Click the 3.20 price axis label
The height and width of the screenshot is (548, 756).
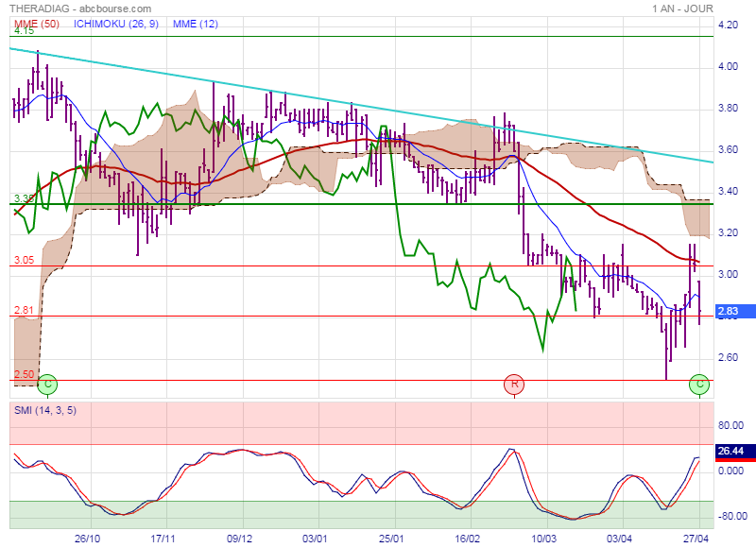click(x=728, y=232)
